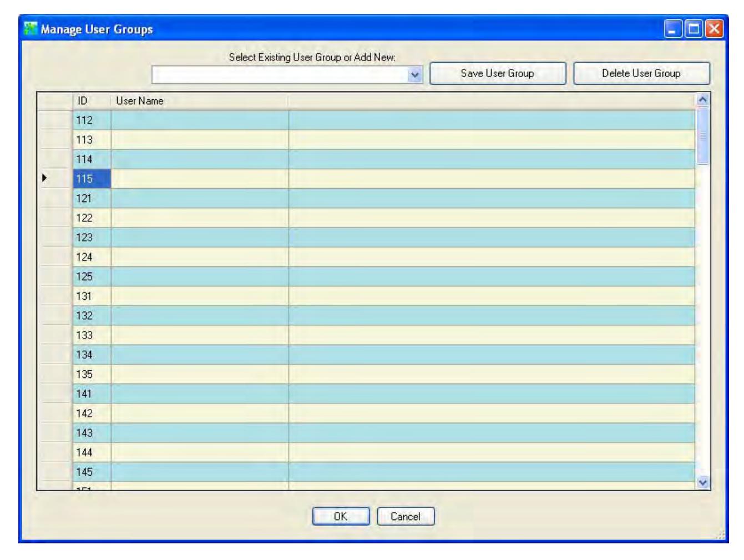This screenshot has height=560, width=744.
Task: Select ID cell 125
Action: coord(92,276)
